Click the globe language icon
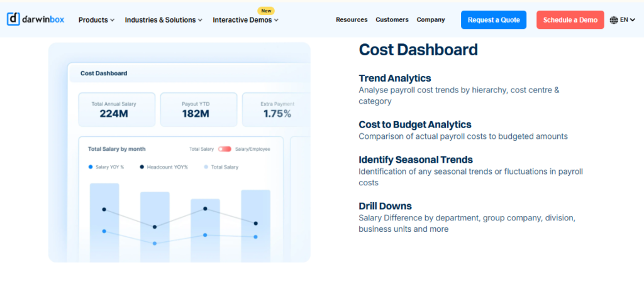The height and width of the screenshot is (282, 644). (614, 19)
